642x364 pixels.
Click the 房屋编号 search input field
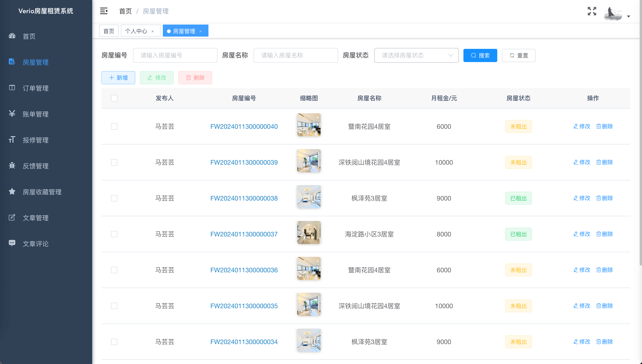tap(175, 55)
